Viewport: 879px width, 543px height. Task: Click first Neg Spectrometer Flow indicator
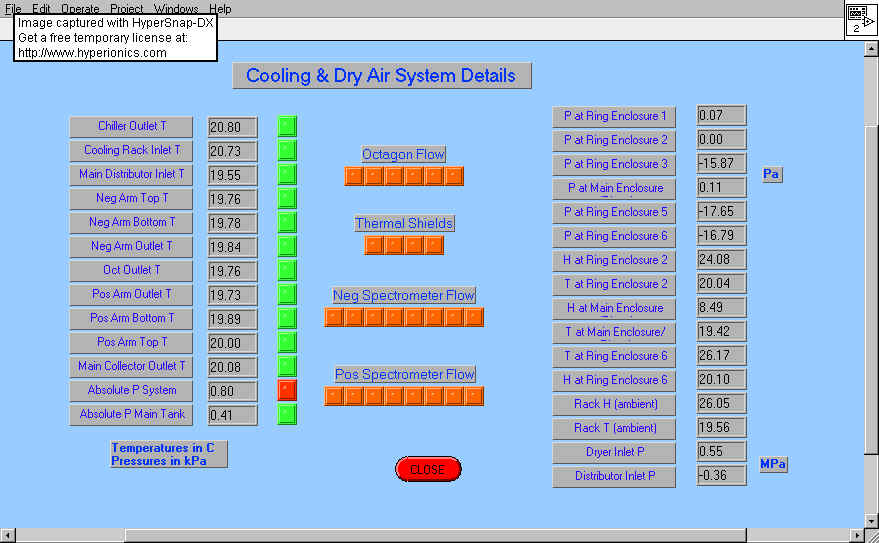[x=334, y=317]
